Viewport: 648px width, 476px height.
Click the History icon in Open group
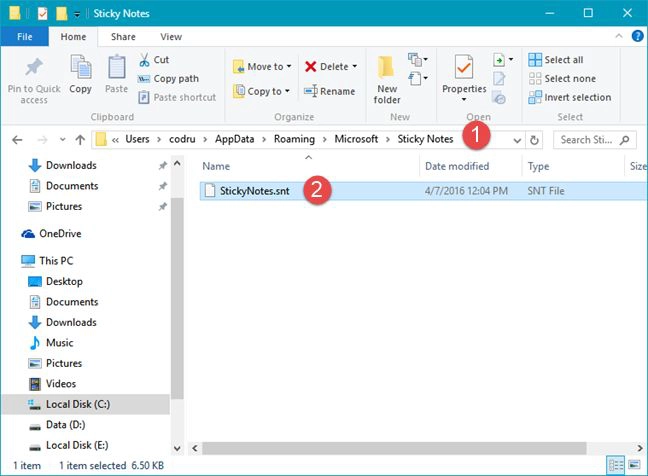(x=499, y=98)
